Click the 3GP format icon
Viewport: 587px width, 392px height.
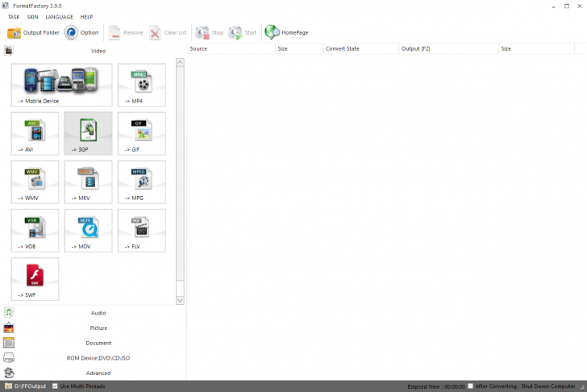pyautogui.click(x=89, y=133)
